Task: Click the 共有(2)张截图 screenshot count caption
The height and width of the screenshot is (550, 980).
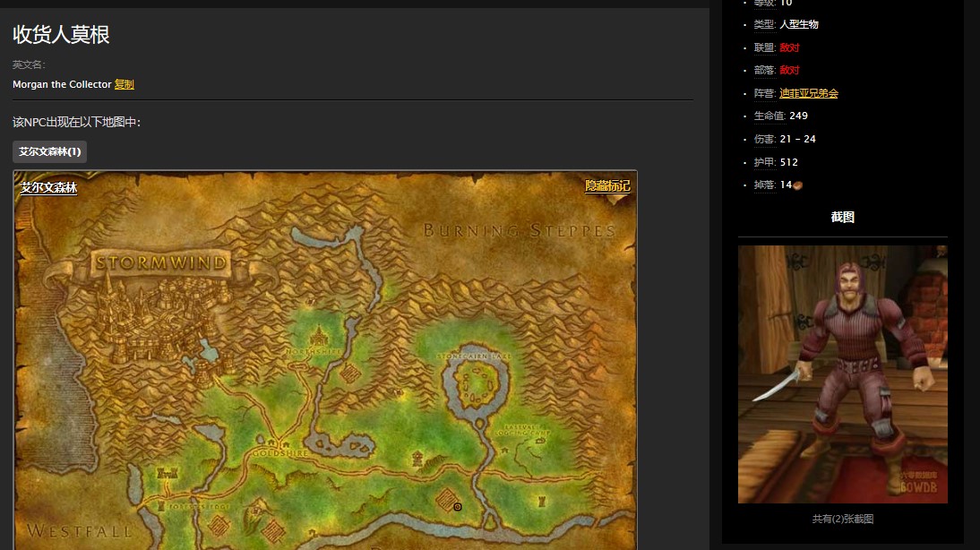Action: (x=842, y=519)
